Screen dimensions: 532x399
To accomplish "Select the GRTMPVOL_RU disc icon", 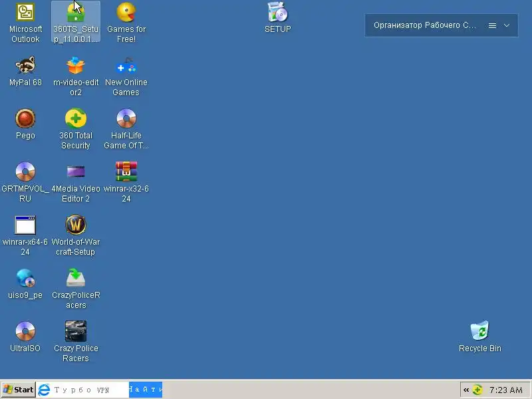I will point(25,182).
